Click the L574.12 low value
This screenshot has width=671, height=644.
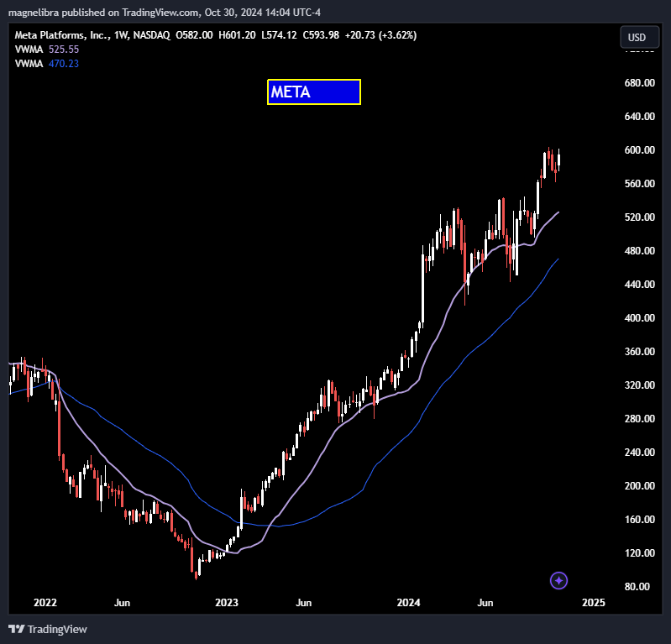click(x=279, y=35)
